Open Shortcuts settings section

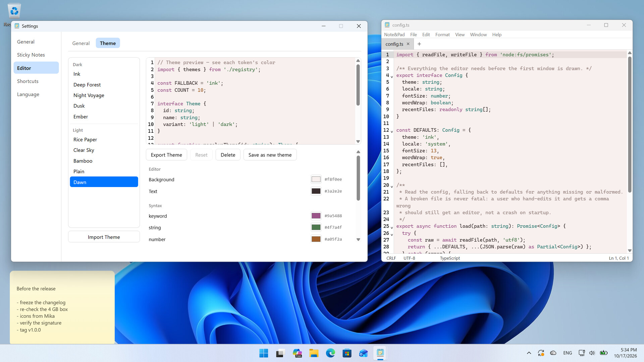[36, 81]
